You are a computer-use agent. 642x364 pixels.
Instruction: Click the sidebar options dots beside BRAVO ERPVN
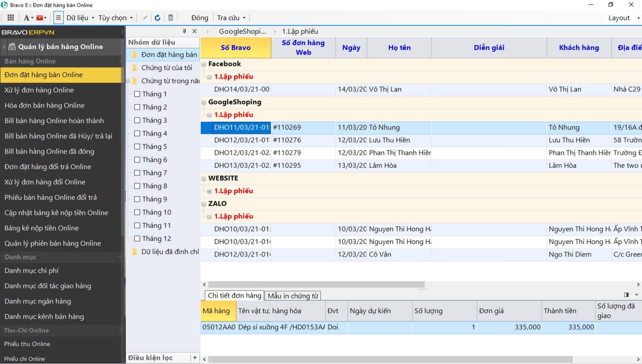tap(123, 32)
